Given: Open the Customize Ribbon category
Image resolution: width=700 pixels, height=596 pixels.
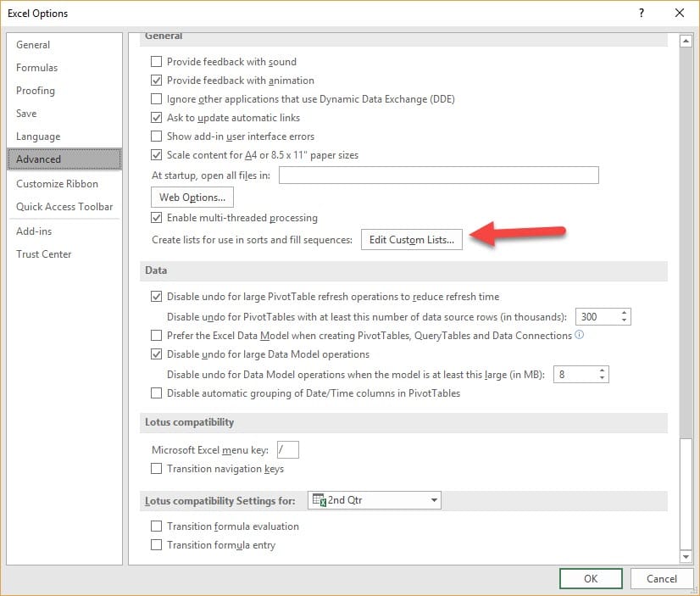Looking at the screenshot, I should 57,184.
